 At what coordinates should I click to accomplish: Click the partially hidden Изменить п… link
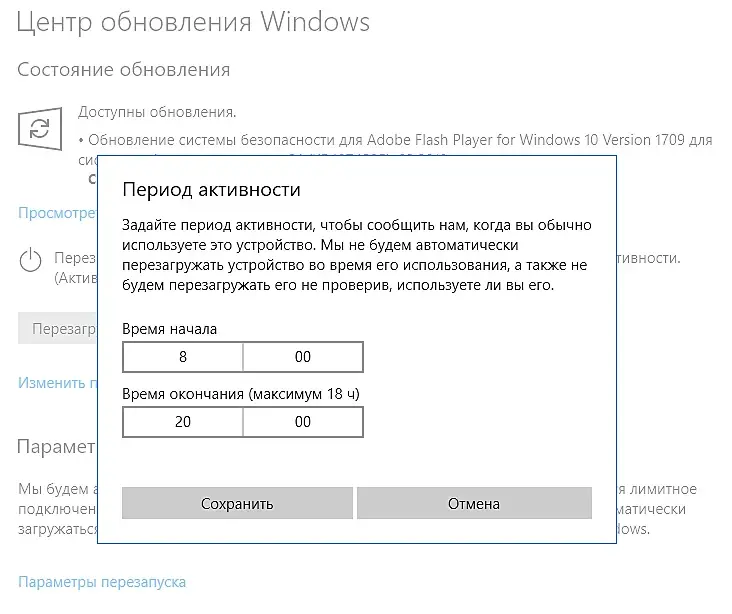(x=57, y=383)
